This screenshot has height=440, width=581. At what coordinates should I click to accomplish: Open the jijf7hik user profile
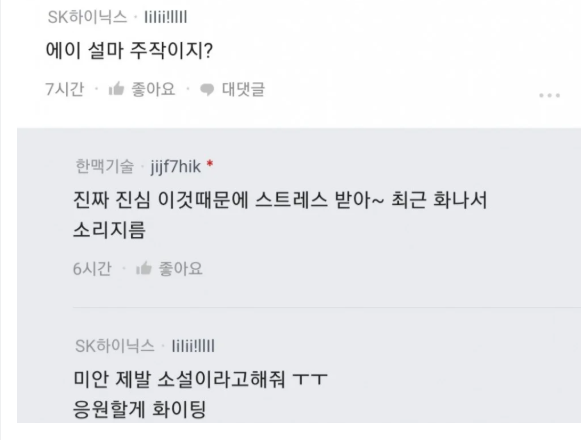176,166
